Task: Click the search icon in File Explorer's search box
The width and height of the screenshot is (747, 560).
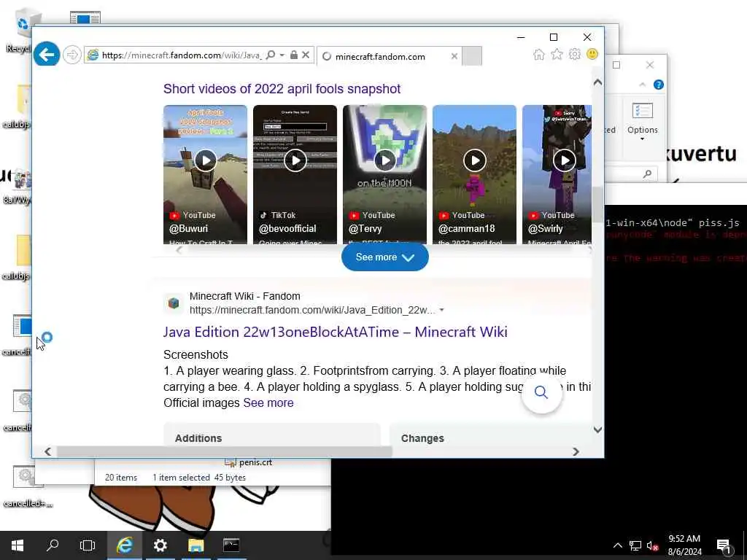Action: coord(647,174)
